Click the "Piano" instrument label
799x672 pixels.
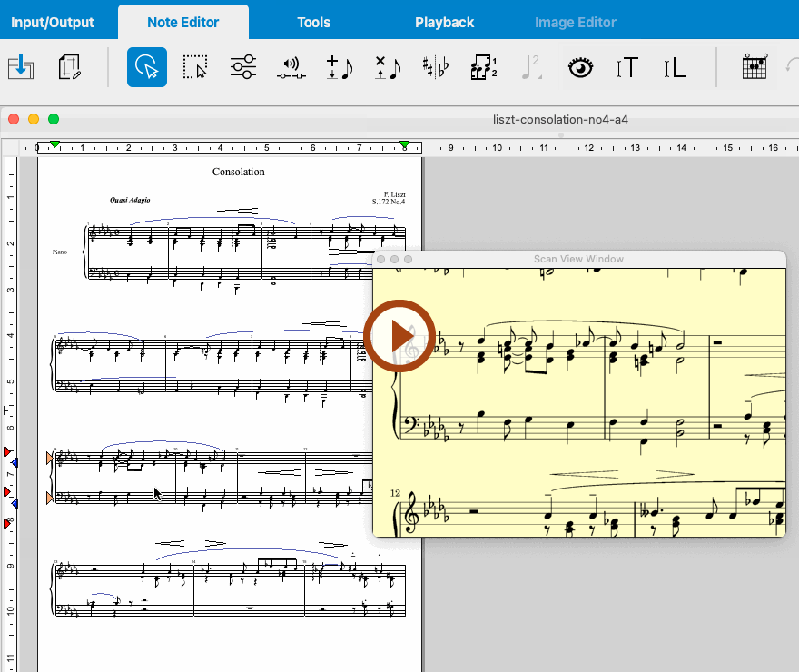(60, 252)
